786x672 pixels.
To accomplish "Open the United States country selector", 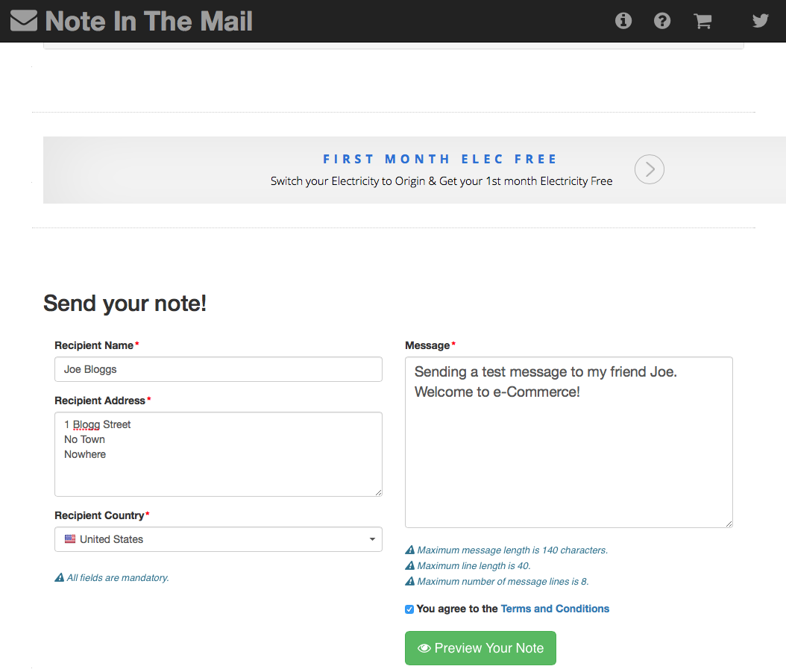I will (x=218, y=539).
